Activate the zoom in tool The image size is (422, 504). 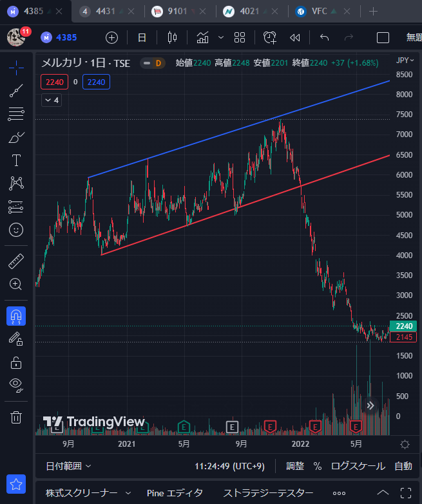click(x=16, y=284)
